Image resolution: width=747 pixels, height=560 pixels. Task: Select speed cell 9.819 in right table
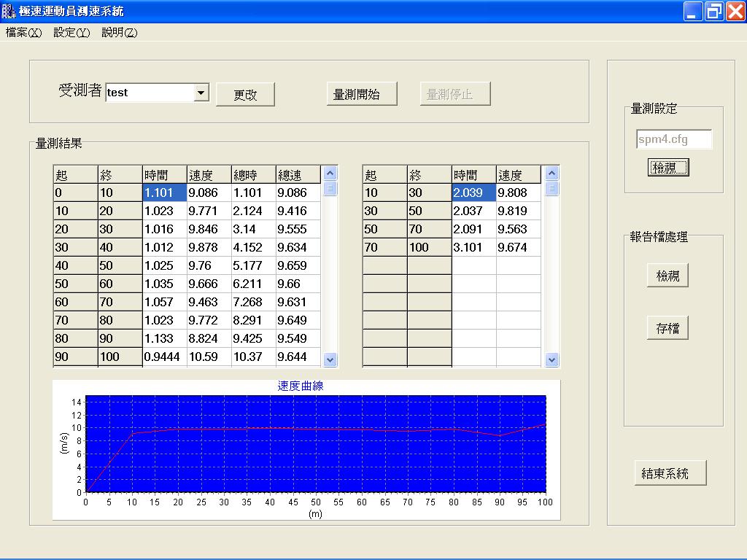tap(519, 211)
